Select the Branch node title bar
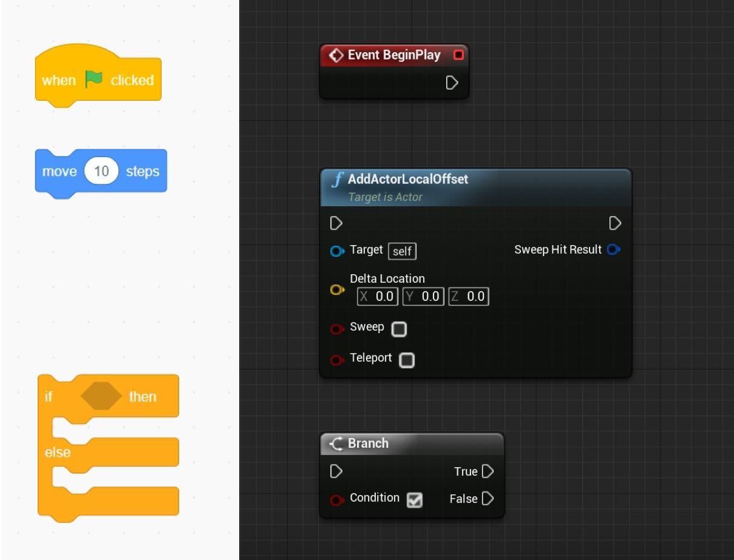Screen dimensions: 734x560 coord(412,444)
